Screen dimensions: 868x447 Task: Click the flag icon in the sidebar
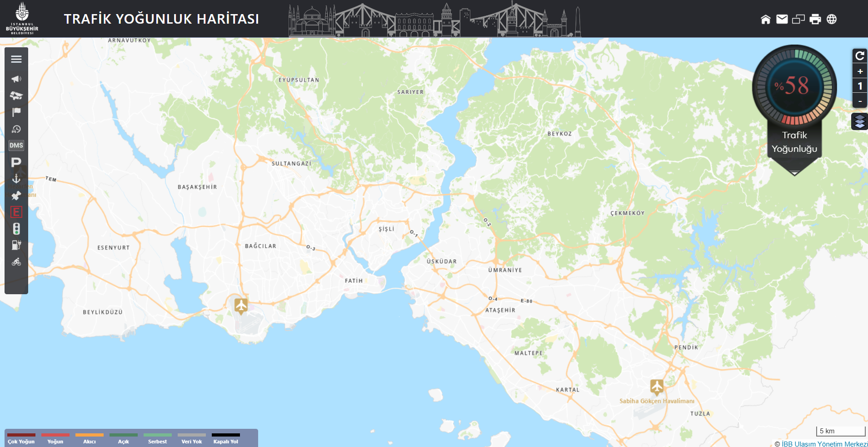16,112
